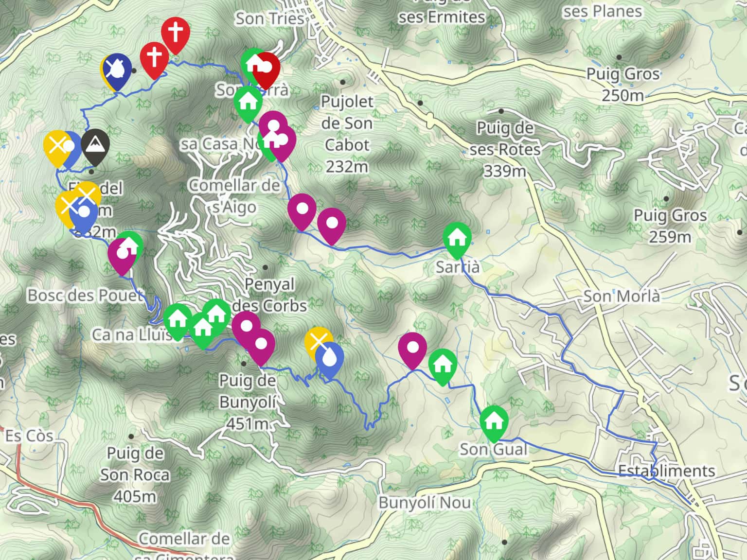Click the Puig Gros 250m peak label
Screen dimensions: 747x560
pyautogui.click(x=622, y=85)
